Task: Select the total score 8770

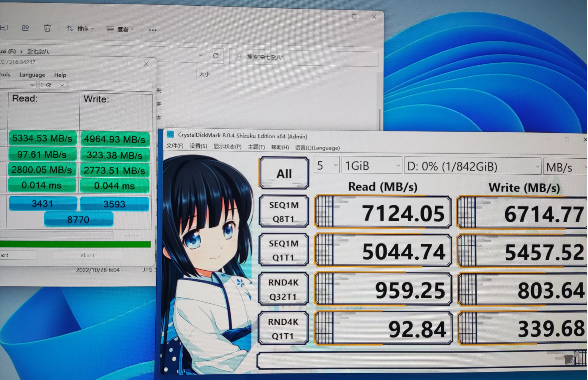Action: click(x=79, y=219)
